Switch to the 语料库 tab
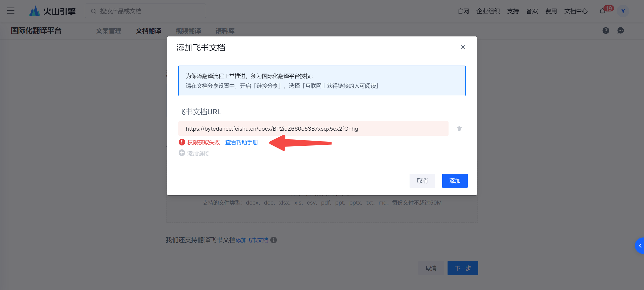This screenshot has width=644, height=290. [x=225, y=31]
